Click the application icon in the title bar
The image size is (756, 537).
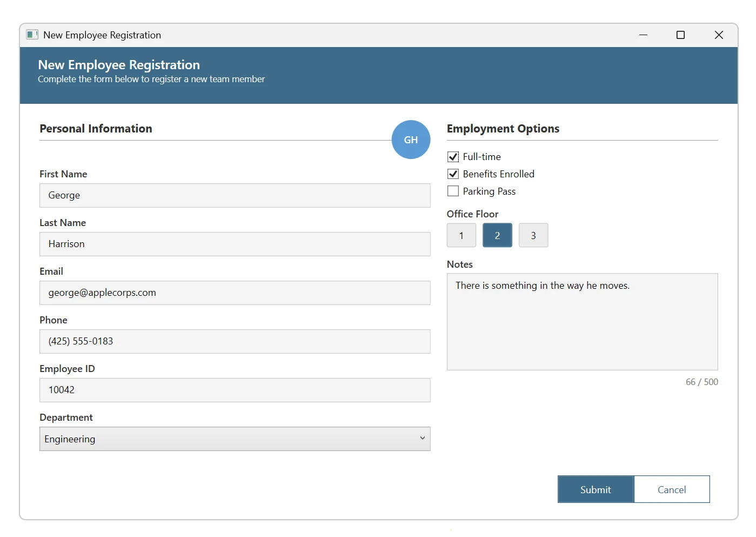tap(32, 34)
